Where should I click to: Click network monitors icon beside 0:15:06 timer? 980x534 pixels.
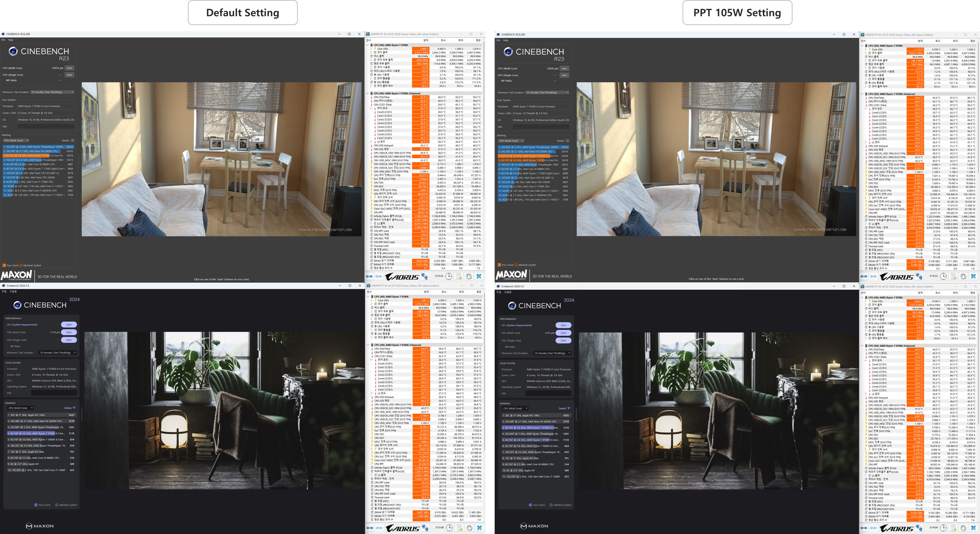(425, 528)
